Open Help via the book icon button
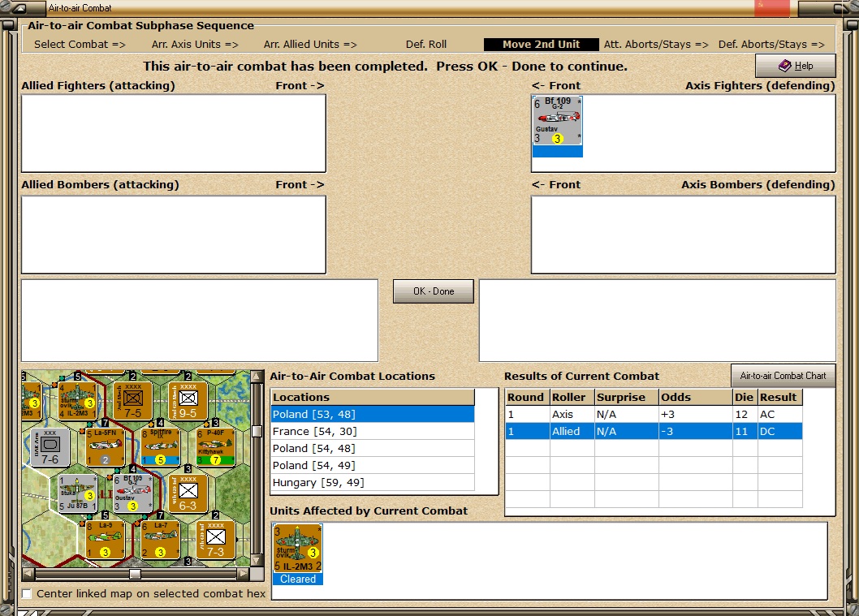859x616 pixels. pyautogui.click(x=796, y=66)
